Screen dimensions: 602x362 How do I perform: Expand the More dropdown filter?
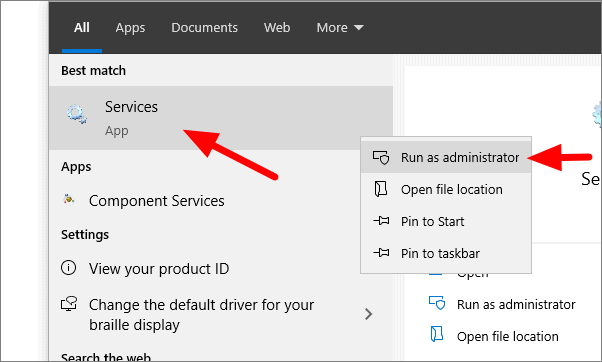(340, 28)
